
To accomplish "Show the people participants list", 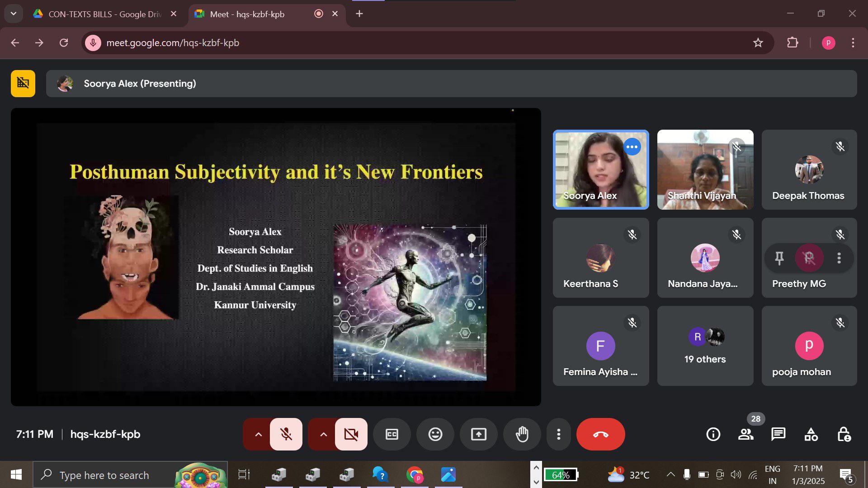I will pos(745,434).
